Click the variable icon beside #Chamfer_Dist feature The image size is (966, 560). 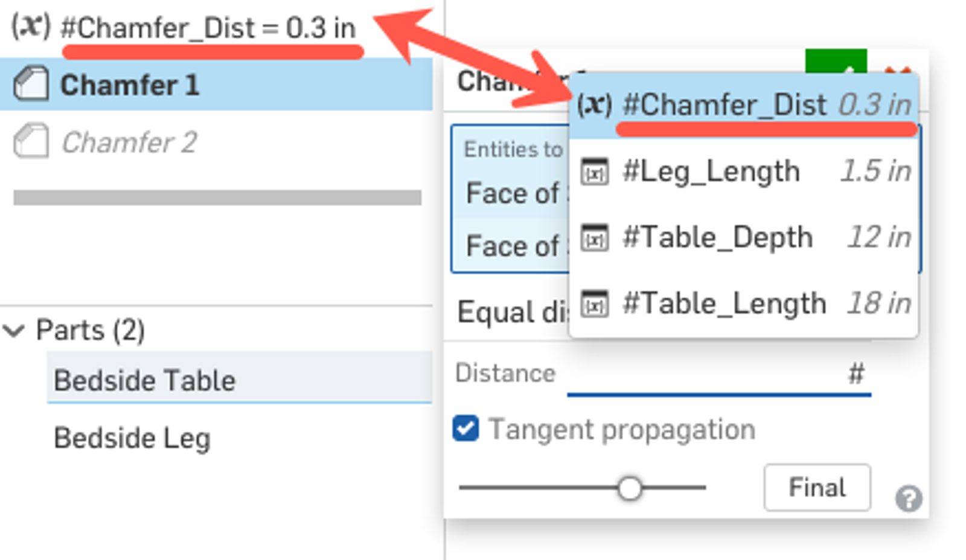click(x=31, y=27)
